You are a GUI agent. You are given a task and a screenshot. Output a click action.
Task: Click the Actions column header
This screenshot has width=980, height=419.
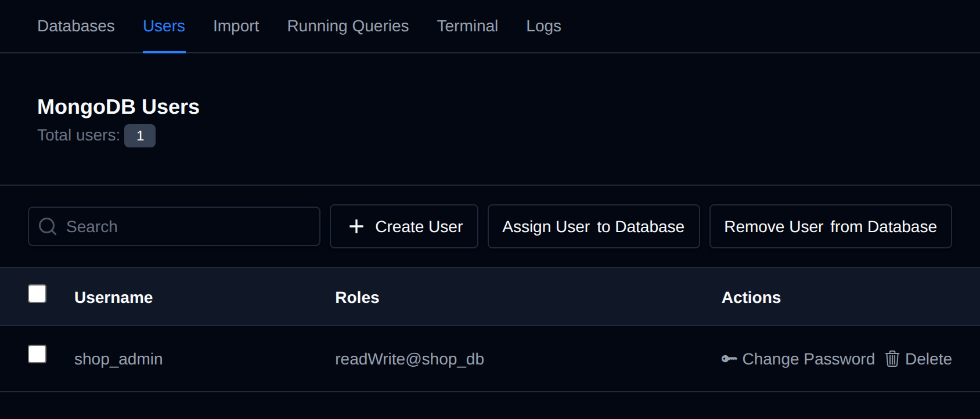(x=751, y=297)
